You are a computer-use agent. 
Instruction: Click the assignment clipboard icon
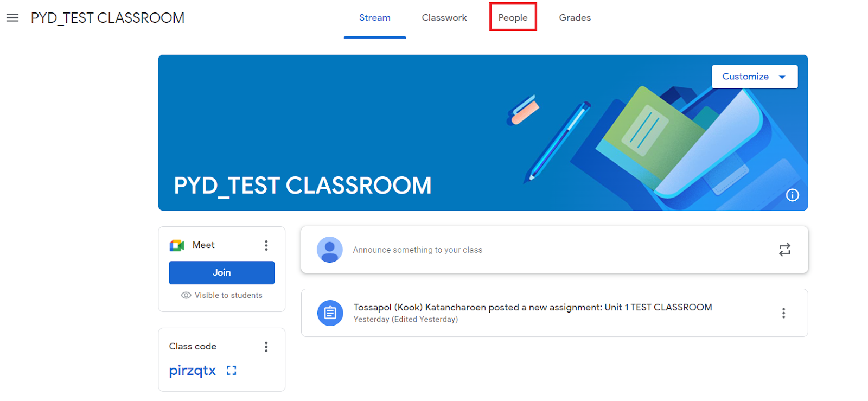tap(330, 313)
